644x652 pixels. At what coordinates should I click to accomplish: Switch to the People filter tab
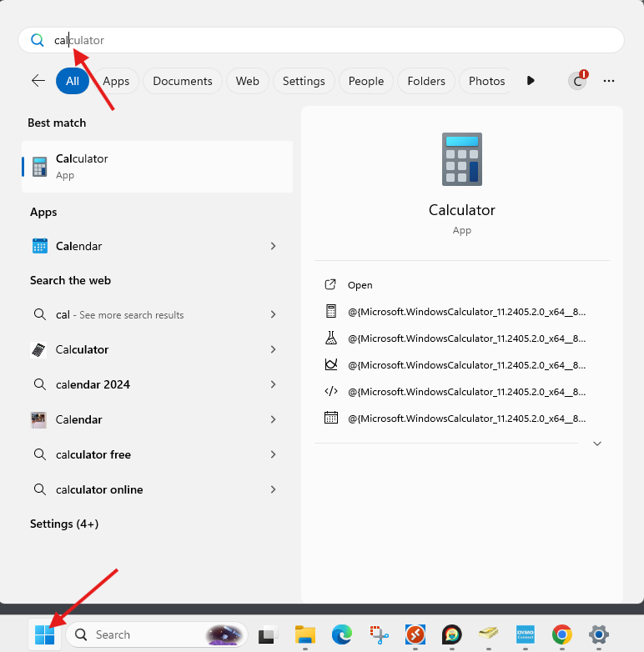pyautogui.click(x=366, y=81)
